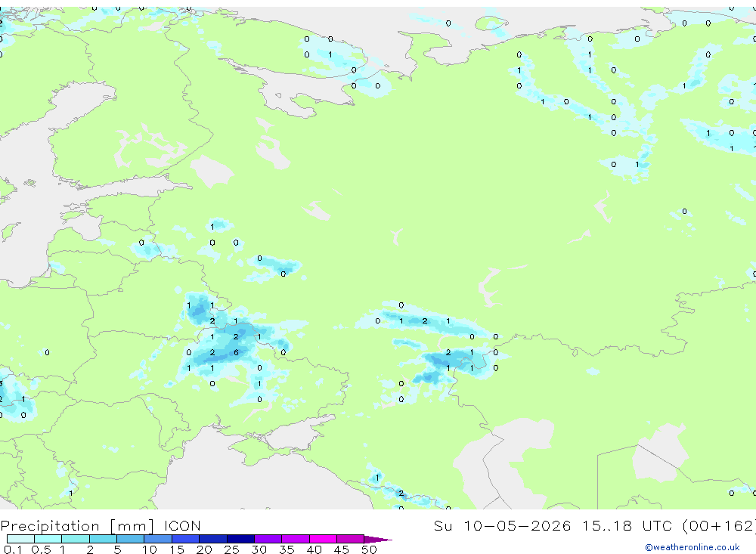Click the '(00+162)' forecast offset text
The height and width of the screenshot is (554, 756).
tap(720, 525)
